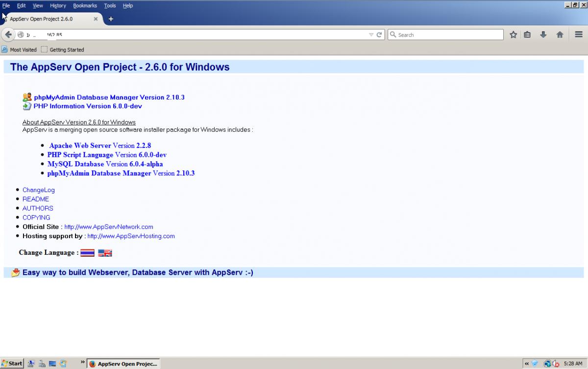This screenshot has width=588, height=369.
Task: Click 'The AppServ Open Project - 2.6.0 for Windows' heading
Action: (x=120, y=67)
